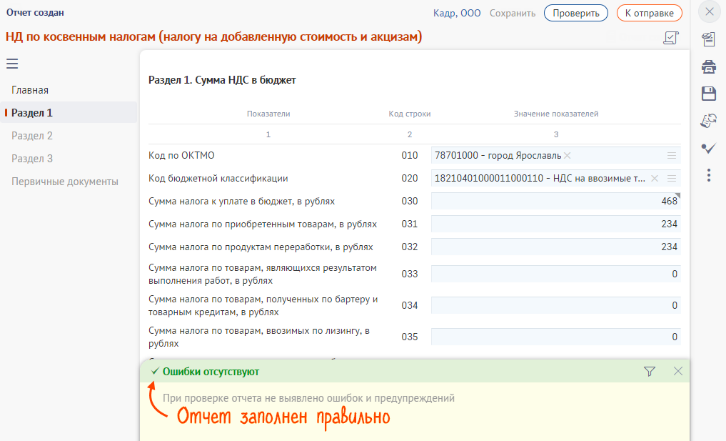Click the Проверить button
The height and width of the screenshot is (441, 726).
[576, 13]
